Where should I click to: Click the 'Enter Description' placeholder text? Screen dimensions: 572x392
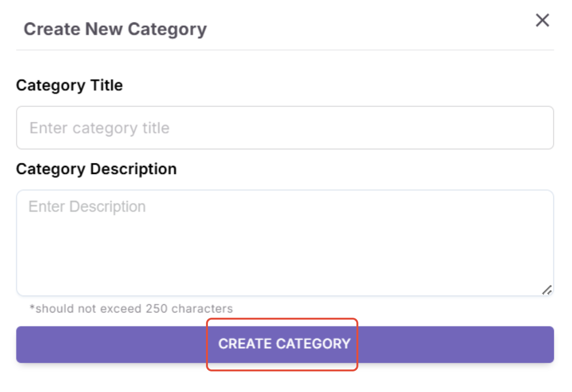87,207
